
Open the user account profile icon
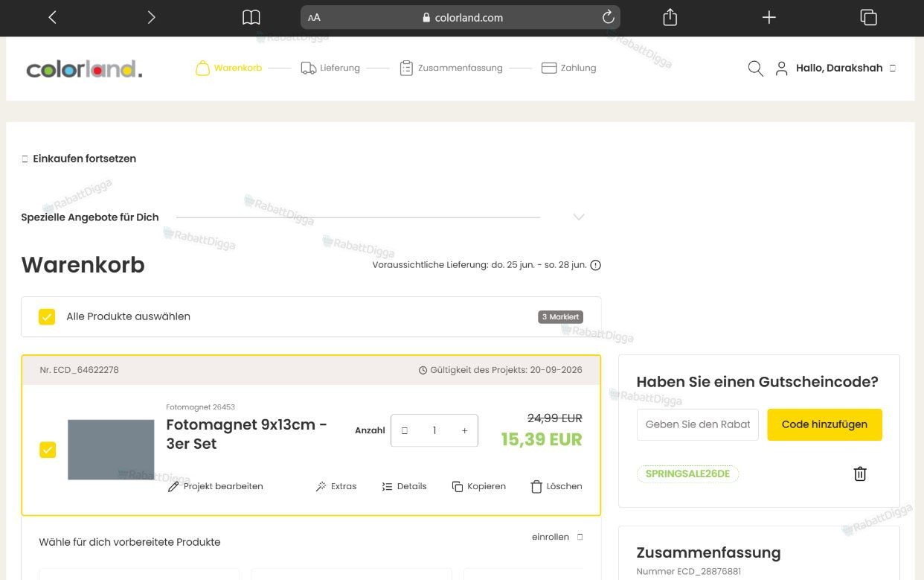pos(781,68)
